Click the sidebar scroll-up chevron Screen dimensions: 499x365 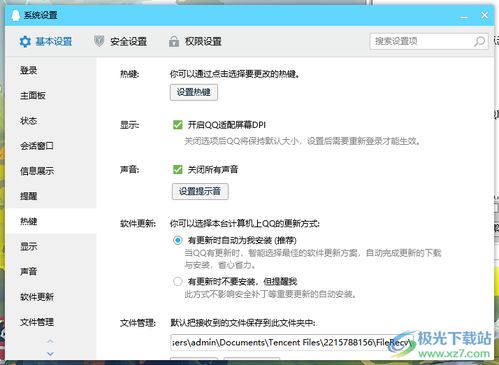(50, 341)
